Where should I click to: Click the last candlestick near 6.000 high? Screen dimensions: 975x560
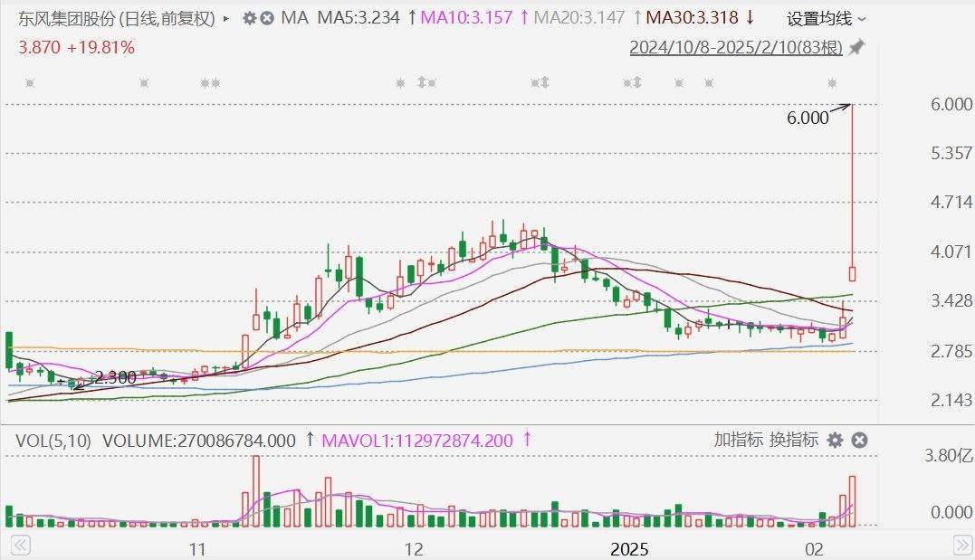(853, 273)
